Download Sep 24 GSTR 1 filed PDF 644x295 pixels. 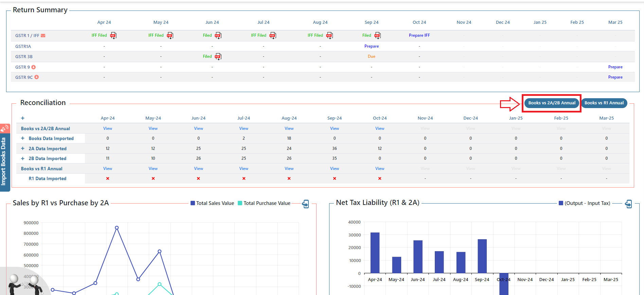378,35
